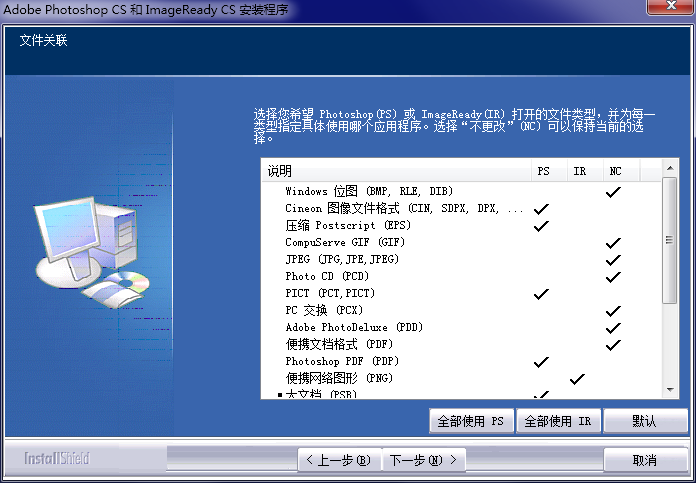The image size is (696, 483).
Task: Select the CompuServe GIF (GIF) row text
Action: tap(345, 242)
